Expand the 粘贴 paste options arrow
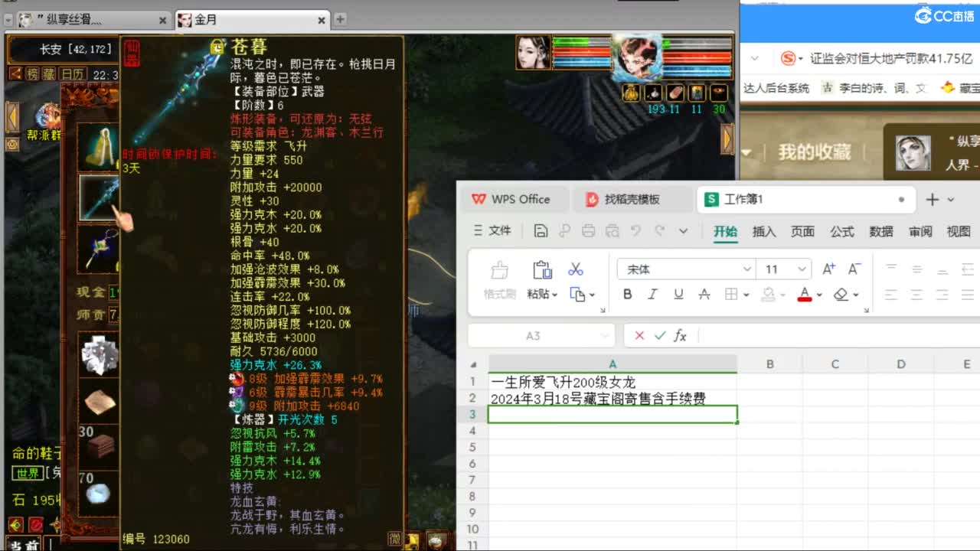The height and width of the screenshot is (551, 980). tap(554, 295)
